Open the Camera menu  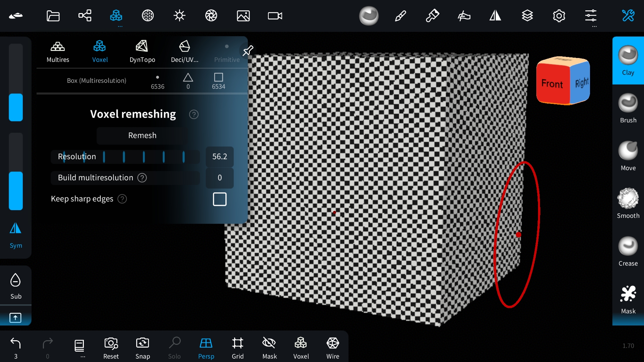click(275, 16)
